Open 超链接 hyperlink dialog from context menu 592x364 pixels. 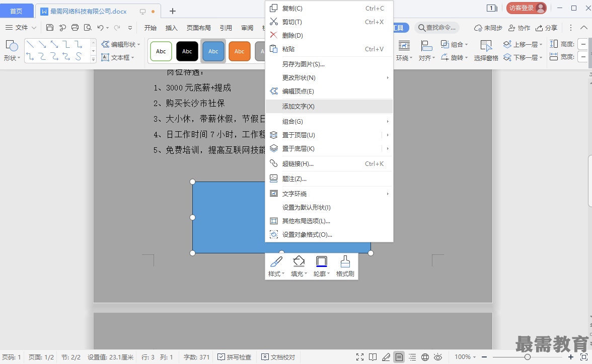tap(329, 164)
